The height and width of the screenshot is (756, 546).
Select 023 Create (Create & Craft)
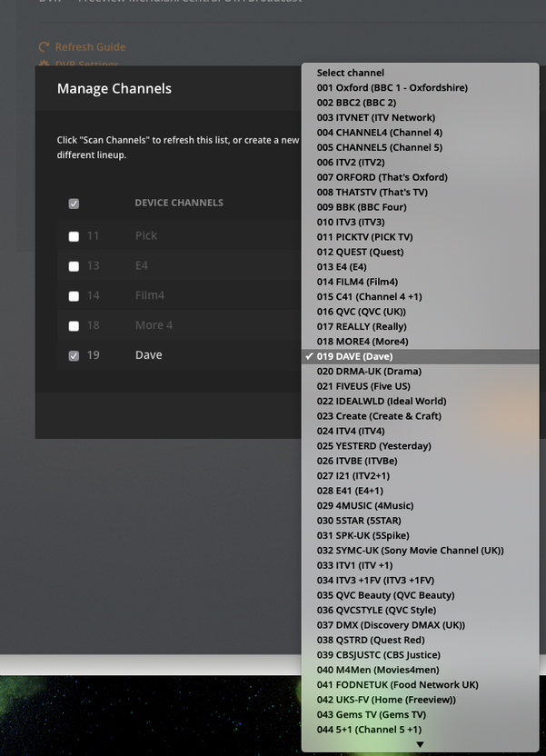click(421, 416)
